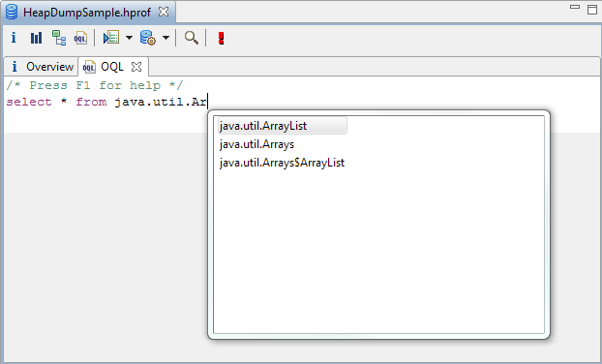Run the OQL query with red exclamation icon
The width and height of the screenshot is (602, 364).
pos(221,38)
